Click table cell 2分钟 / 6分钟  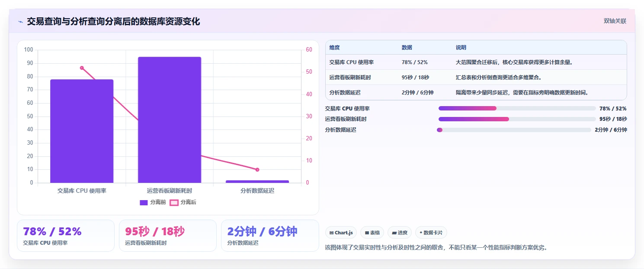pos(418,93)
